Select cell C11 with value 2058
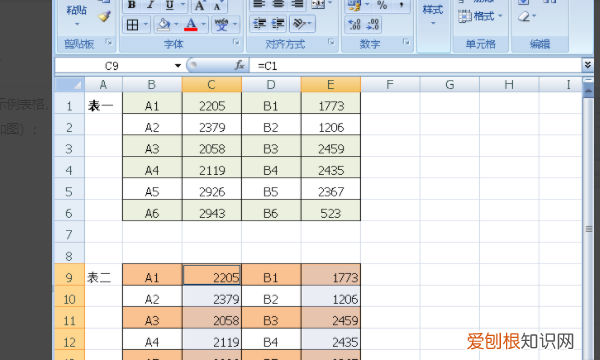This screenshot has width=600, height=360. pyautogui.click(x=212, y=318)
